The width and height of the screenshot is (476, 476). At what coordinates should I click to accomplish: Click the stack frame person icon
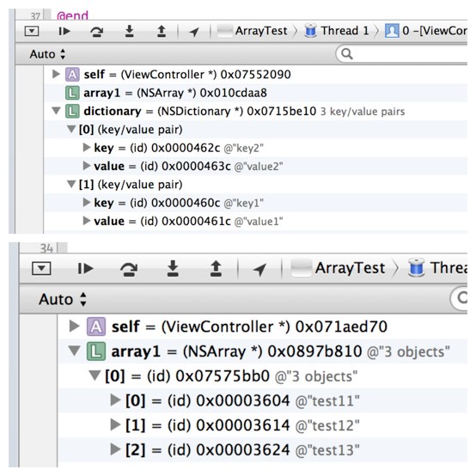392,31
